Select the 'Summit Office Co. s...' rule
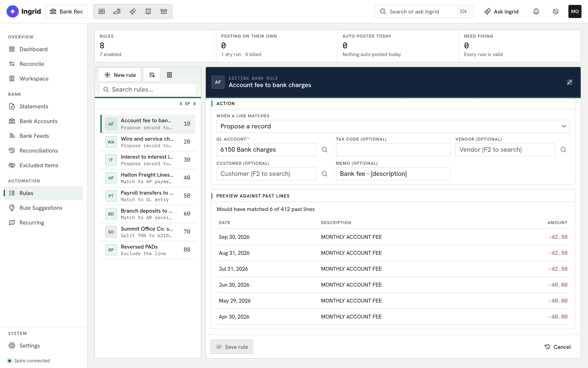Screen dimensions: 588x368 [148, 232]
